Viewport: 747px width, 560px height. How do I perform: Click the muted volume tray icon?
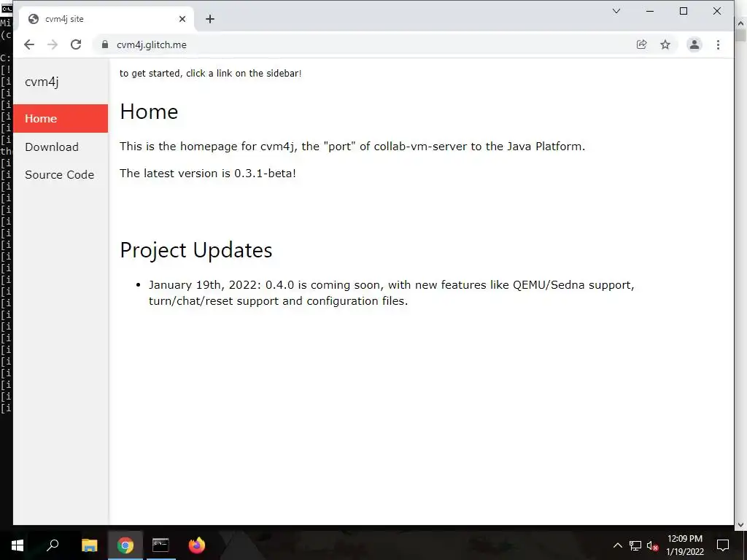(652, 545)
